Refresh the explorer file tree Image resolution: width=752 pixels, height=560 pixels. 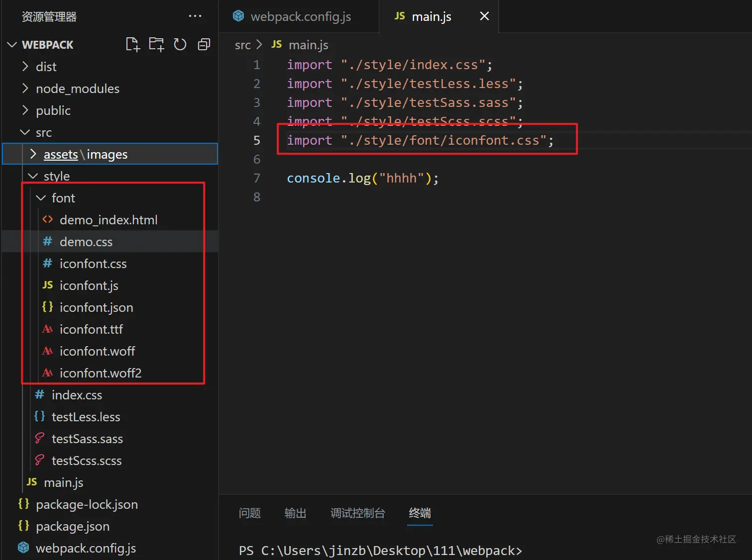tap(180, 45)
